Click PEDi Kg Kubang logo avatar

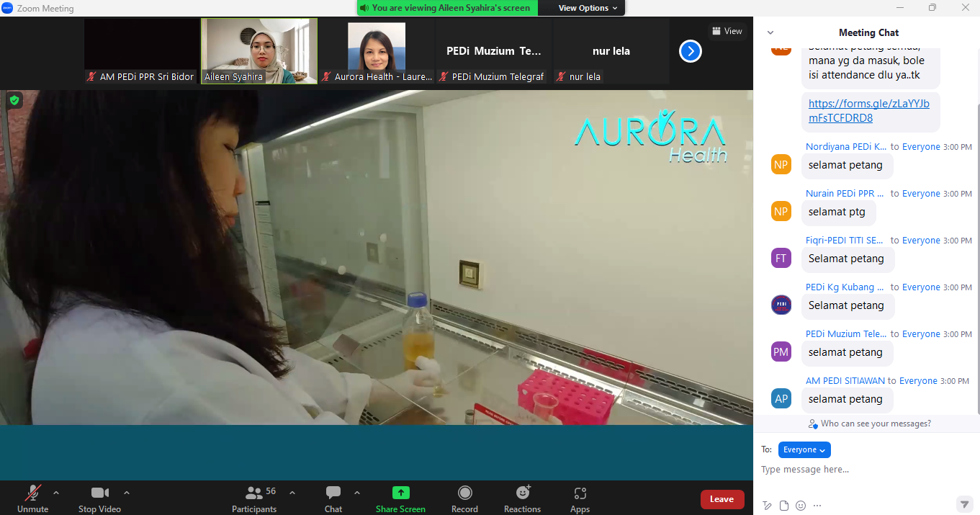point(781,305)
